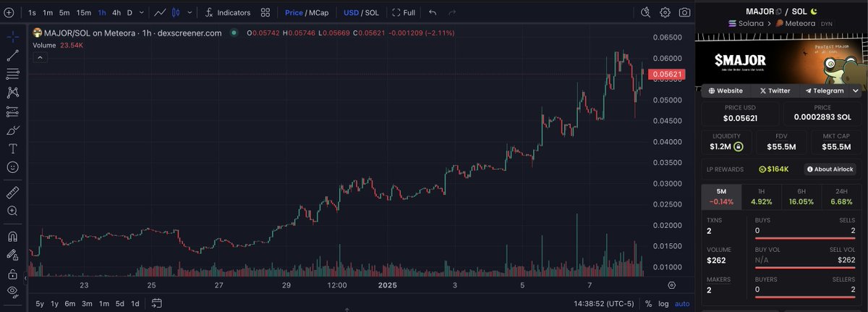Click the $164K LP rewards value
The width and height of the screenshot is (868, 312).
773,169
